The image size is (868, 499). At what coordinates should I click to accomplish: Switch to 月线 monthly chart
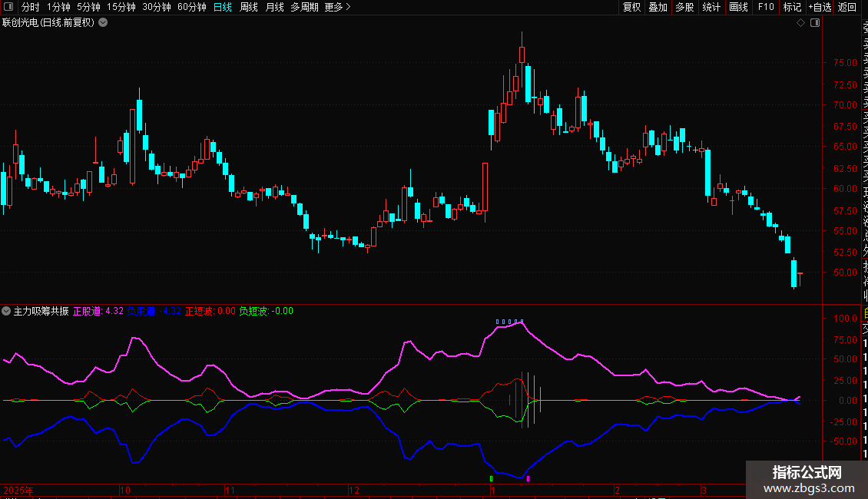pos(274,7)
